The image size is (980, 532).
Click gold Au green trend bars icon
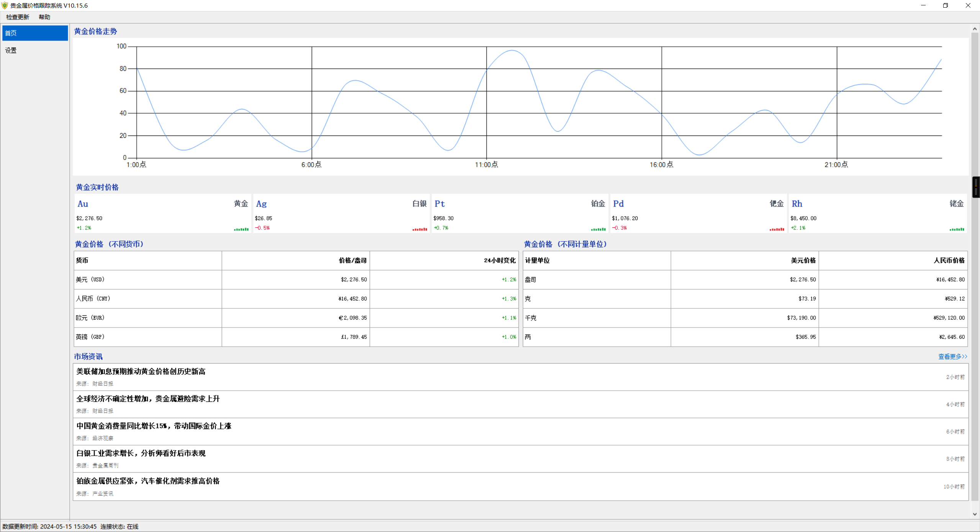tap(241, 229)
